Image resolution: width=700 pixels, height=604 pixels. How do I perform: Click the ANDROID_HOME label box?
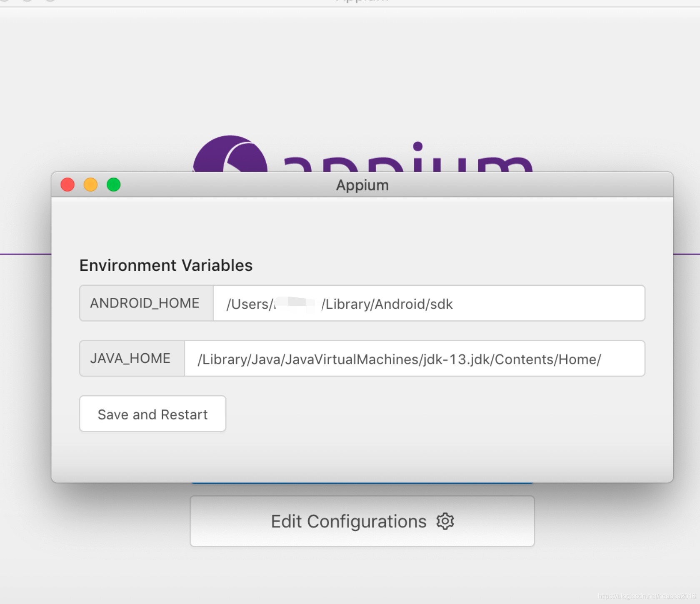point(146,303)
